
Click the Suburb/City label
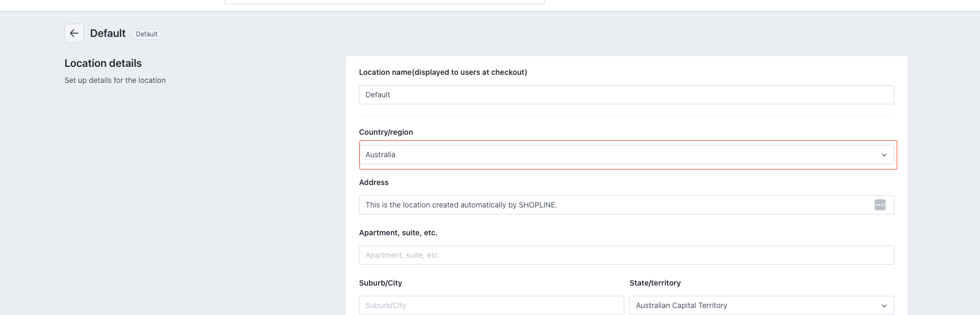click(x=380, y=283)
